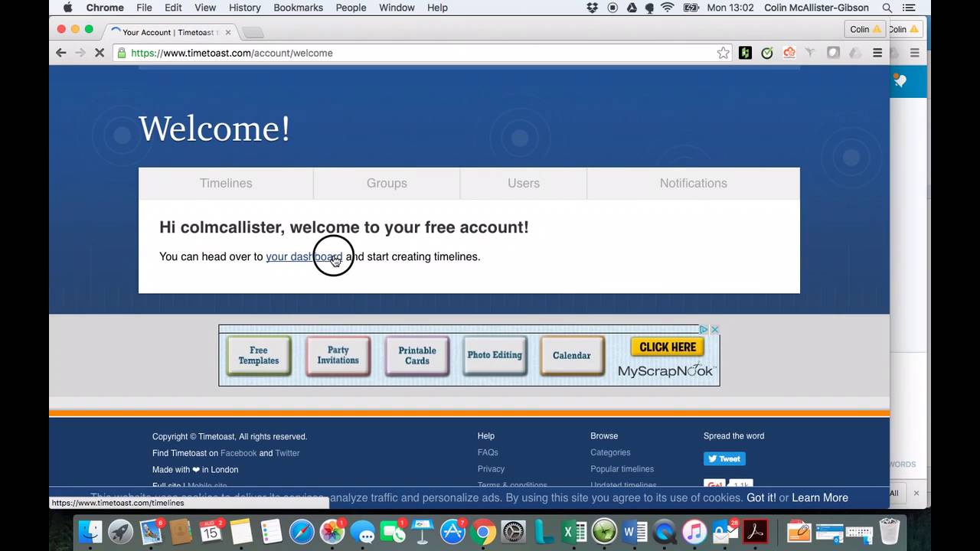The width and height of the screenshot is (980, 551).
Task: Open the Facebook footer link
Action: pos(239,453)
